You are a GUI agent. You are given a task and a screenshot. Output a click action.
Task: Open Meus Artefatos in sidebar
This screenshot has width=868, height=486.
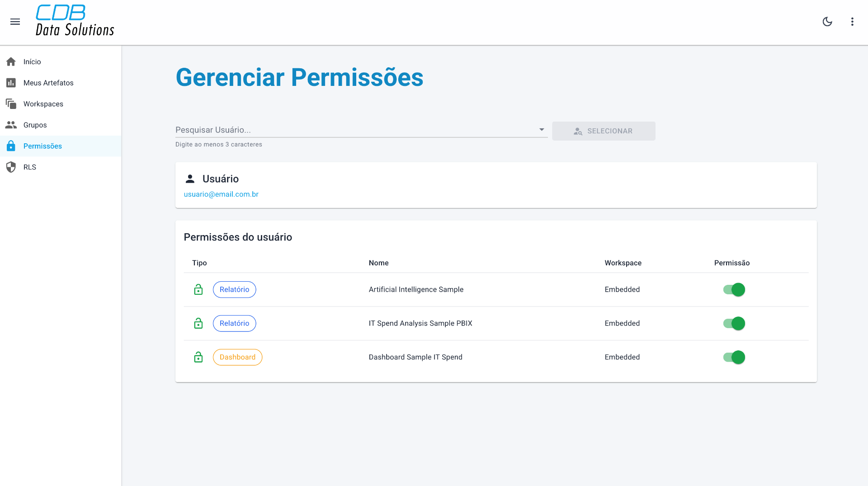[x=48, y=83]
